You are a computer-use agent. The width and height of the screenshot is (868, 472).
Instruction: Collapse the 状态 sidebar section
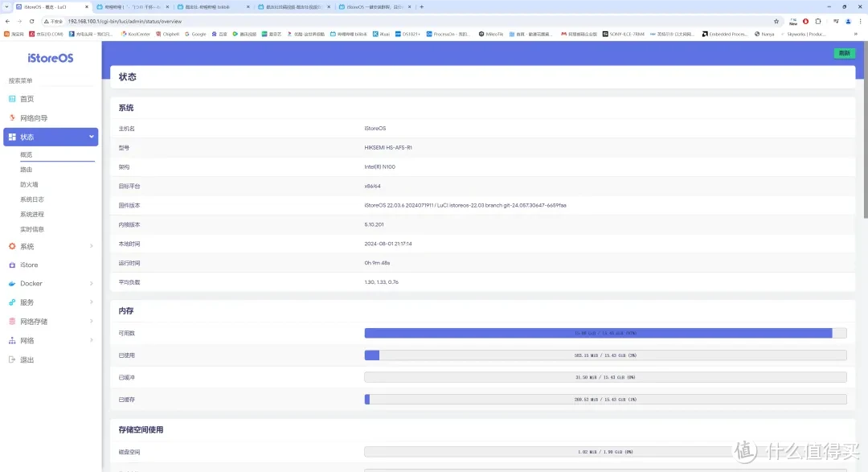(x=92, y=137)
